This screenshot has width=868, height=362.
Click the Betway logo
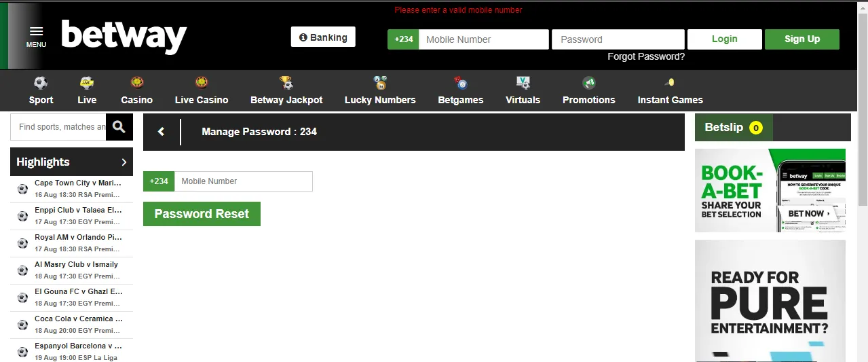pos(124,37)
